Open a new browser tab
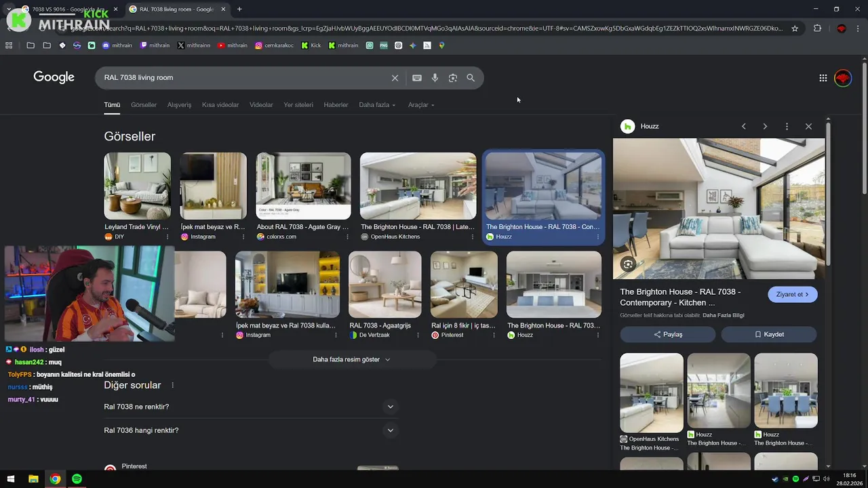This screenshot has width=868, height=488. [239, 9]
